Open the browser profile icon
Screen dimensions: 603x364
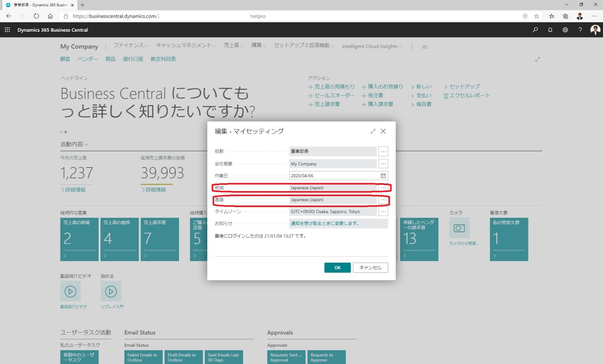click(x=580, y=16)
